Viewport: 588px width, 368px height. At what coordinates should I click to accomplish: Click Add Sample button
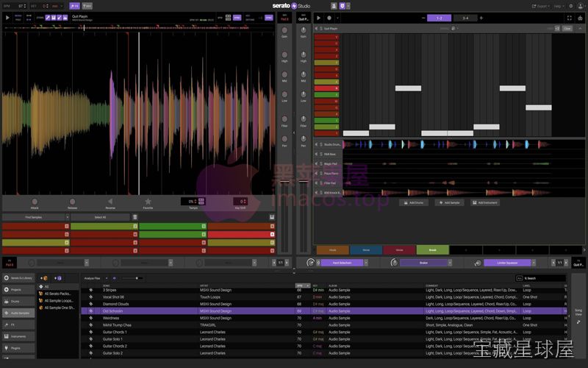[449, 202]
